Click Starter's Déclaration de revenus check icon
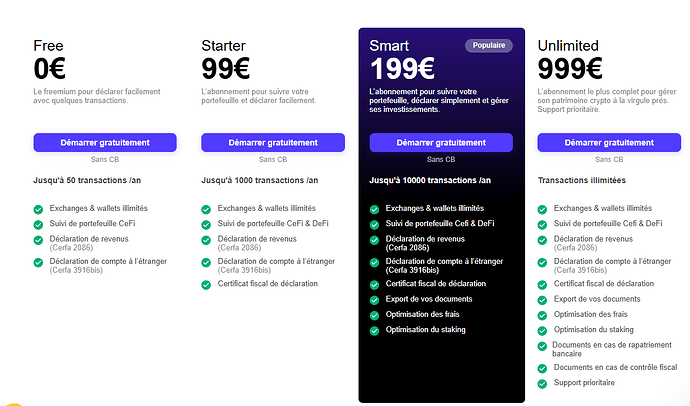 pos(206,240)
